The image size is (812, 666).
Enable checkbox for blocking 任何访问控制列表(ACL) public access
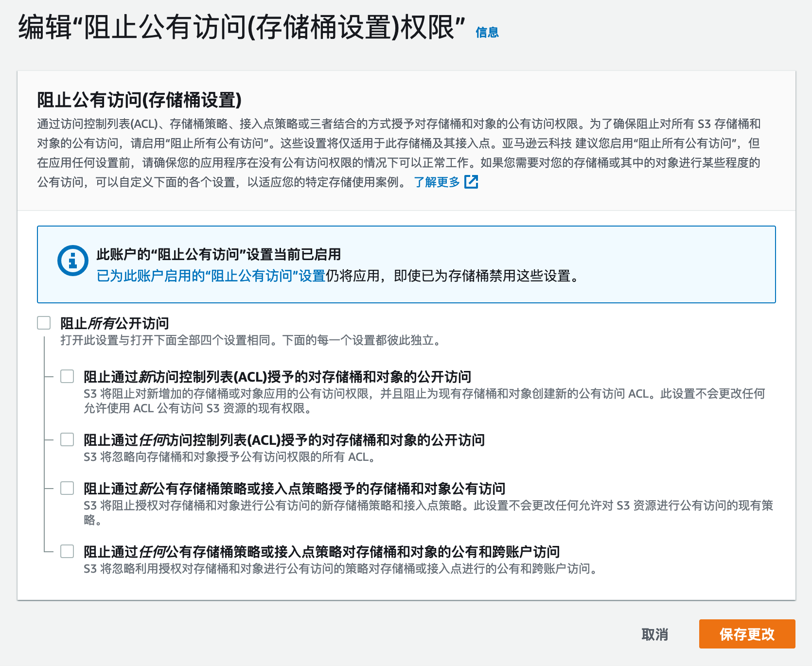coord(67,439)
